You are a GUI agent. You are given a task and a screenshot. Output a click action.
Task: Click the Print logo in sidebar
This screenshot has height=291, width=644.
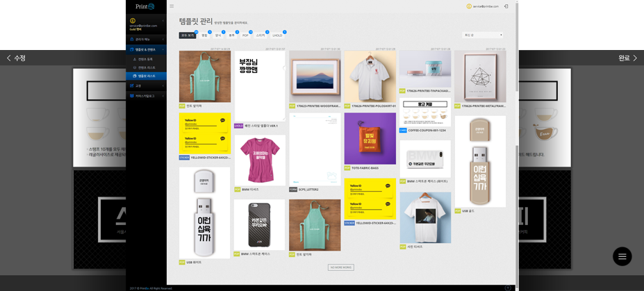click(145, 6)
